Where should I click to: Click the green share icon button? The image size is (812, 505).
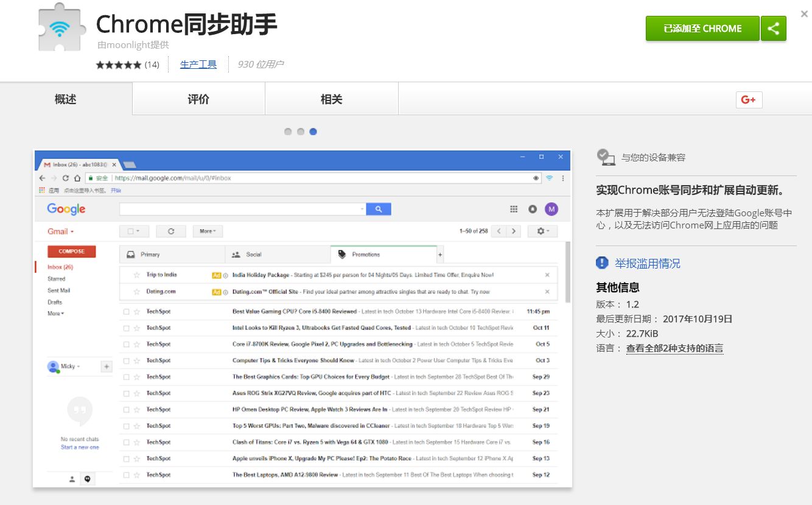point(773,29)
